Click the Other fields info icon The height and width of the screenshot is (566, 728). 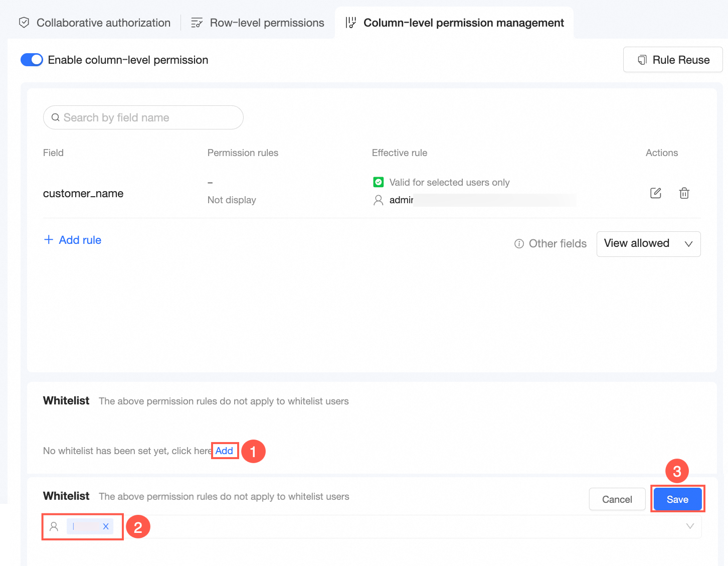(x=519, y=244)
